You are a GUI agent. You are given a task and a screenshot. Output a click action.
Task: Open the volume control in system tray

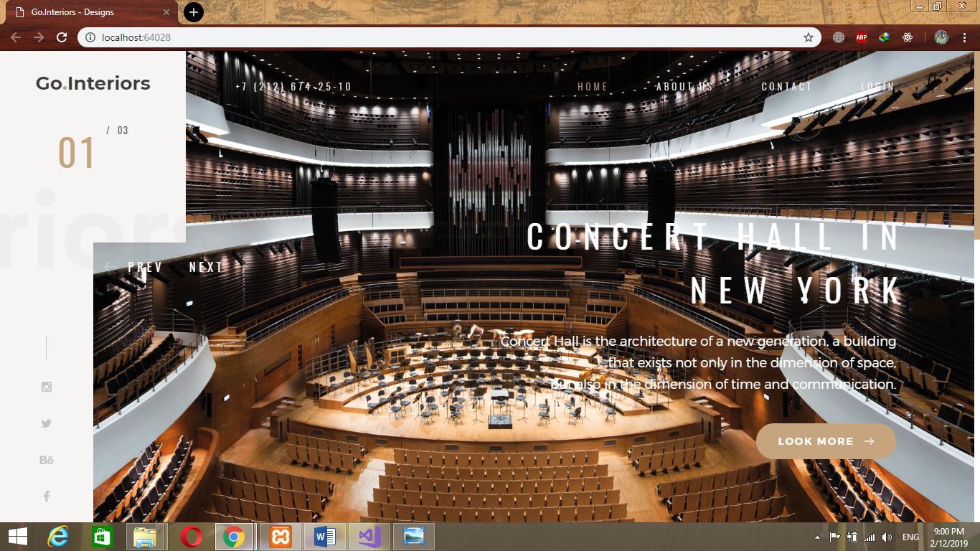886,537
